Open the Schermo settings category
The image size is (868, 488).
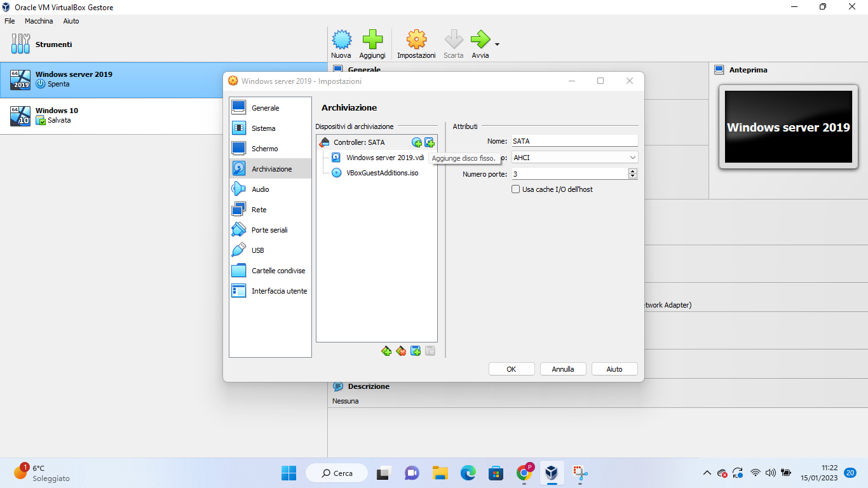click(x=270, y=149)
